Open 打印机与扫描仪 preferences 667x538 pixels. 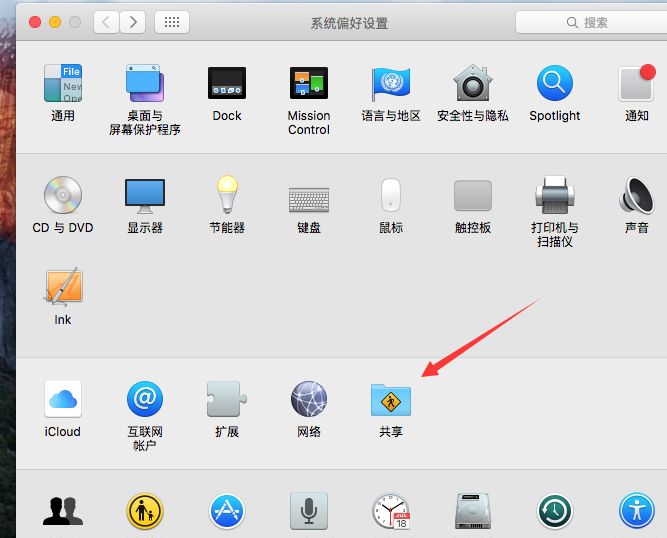(x=555, y=195)
